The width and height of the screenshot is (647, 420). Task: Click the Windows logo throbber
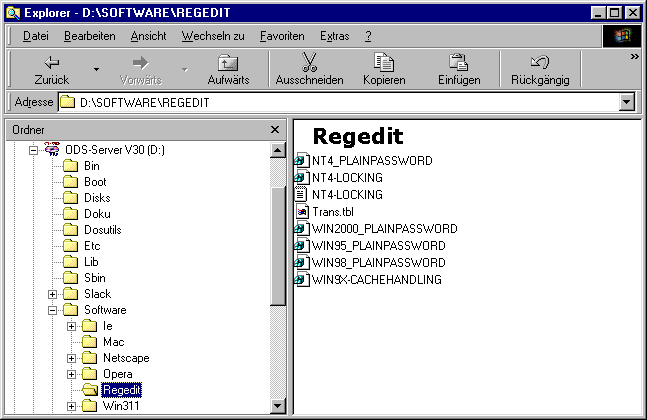pos(622,36)
